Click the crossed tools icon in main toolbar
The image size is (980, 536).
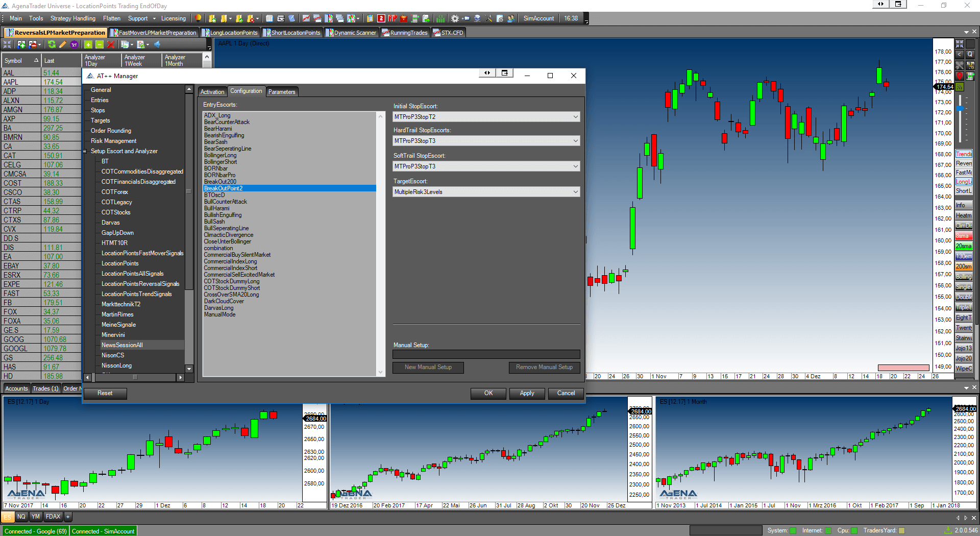point(488,18)
